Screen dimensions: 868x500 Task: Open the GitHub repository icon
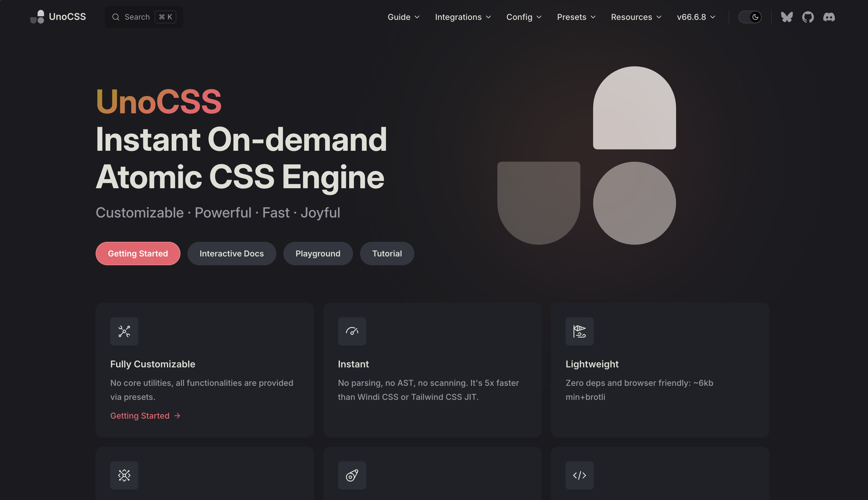click(808, 17)
